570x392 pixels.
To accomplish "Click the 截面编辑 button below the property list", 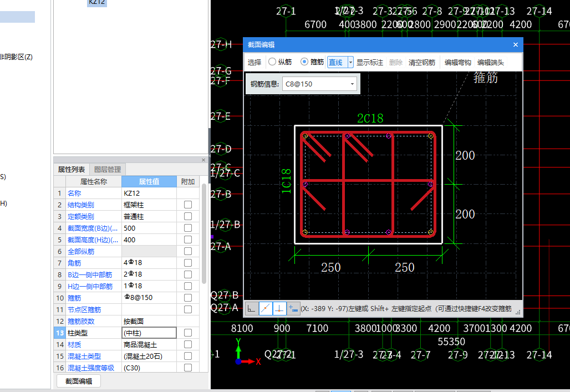I will 79,381.
